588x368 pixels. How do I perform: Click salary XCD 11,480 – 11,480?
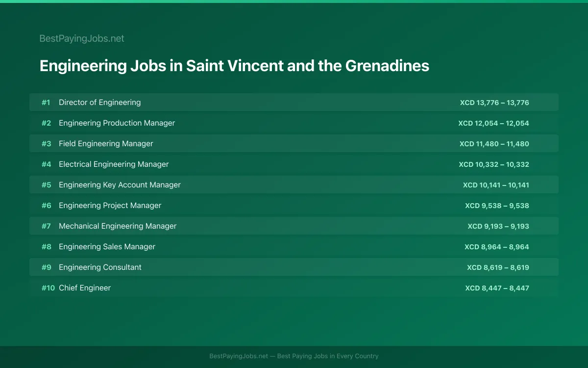(x=494, y=144)
